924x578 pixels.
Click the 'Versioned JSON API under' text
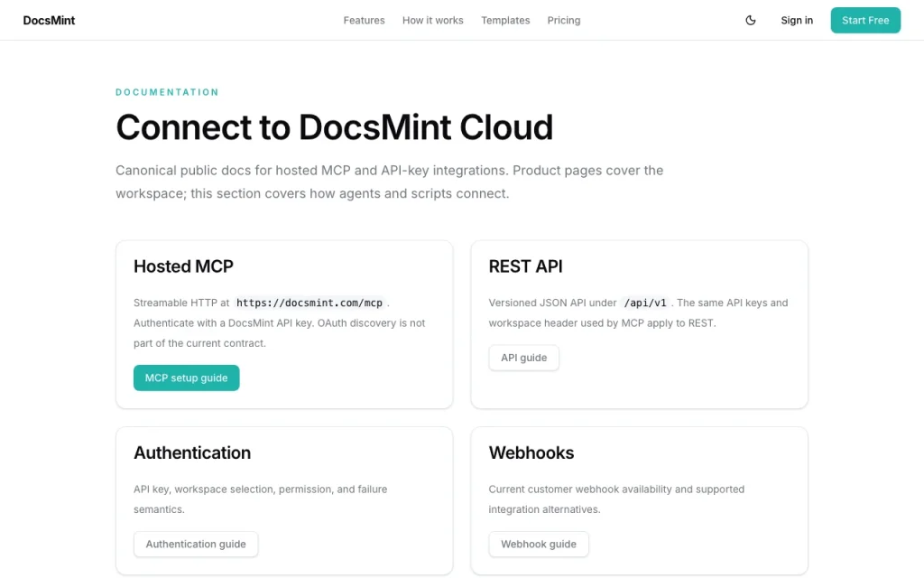(x=552, y=303)
